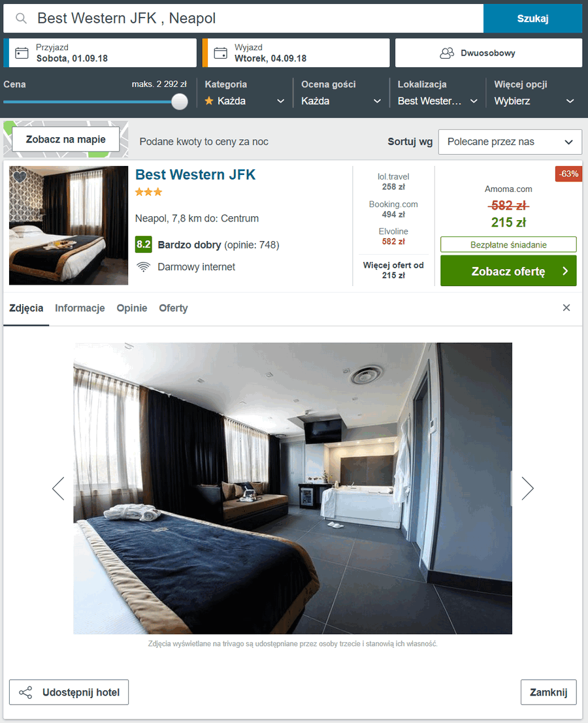Toggle the heart favorite on hotel thumbnail
588x723 pixels.
tap(20, 176)
